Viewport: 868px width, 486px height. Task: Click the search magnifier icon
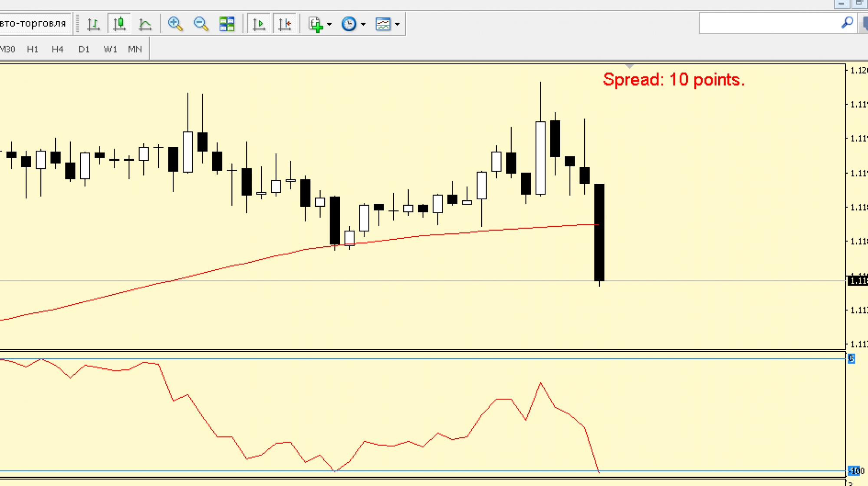click(847, 23)
